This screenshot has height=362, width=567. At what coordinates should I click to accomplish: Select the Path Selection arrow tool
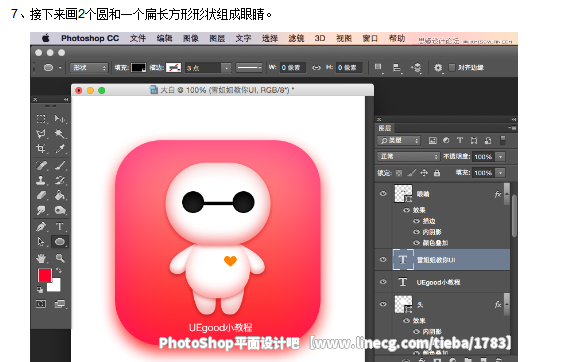(x=41, y=242)
